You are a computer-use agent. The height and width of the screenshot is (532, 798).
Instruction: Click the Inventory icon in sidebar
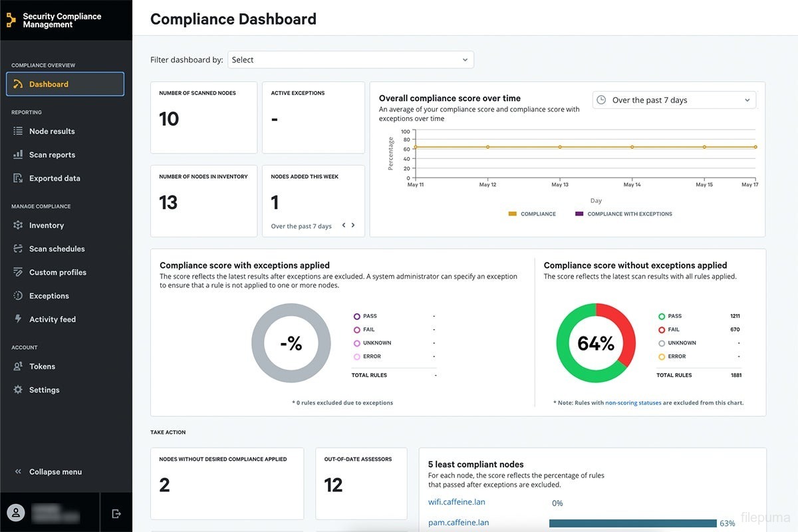pyautogui.click(x=18, y=225)
